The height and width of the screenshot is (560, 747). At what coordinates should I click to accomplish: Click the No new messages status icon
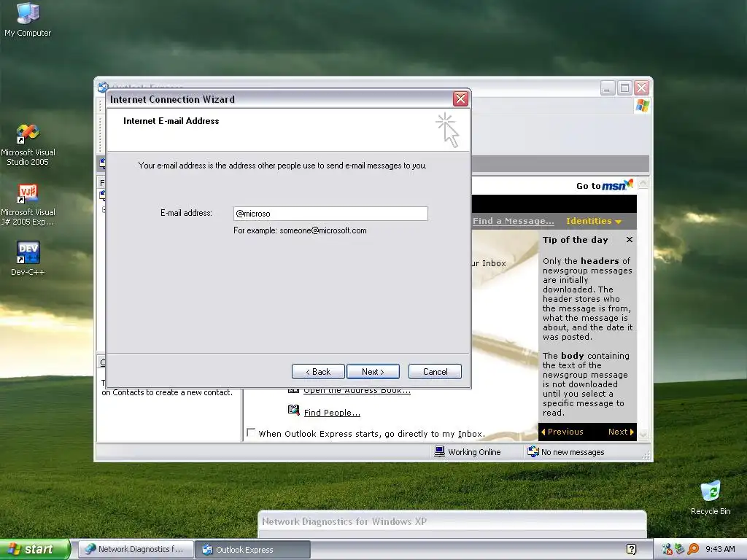point(533,451)
